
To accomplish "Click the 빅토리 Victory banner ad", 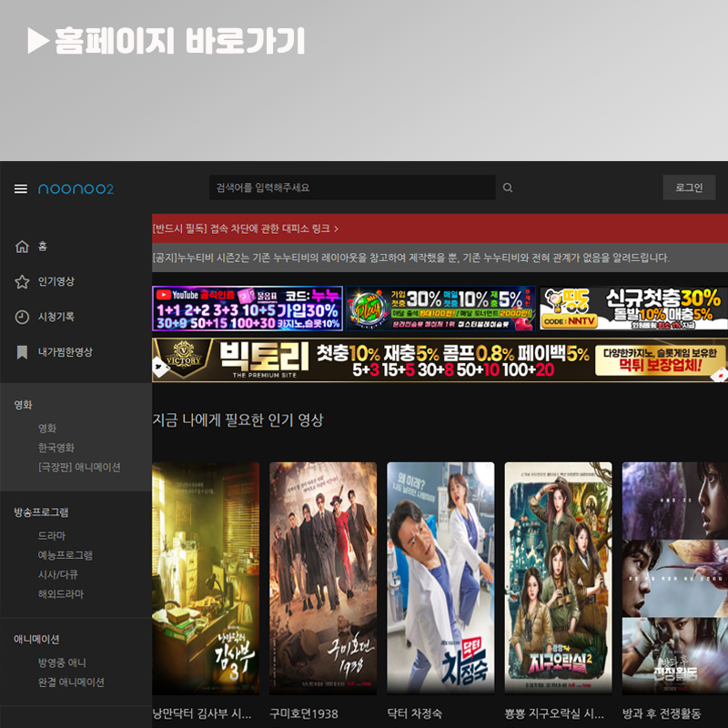I will [x=440, y=360].
